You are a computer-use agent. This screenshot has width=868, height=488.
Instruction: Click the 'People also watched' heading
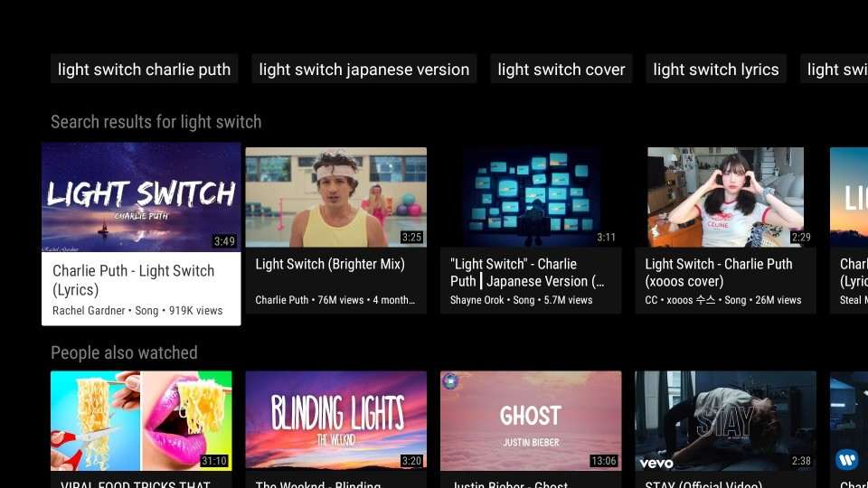tap(124, 352)
